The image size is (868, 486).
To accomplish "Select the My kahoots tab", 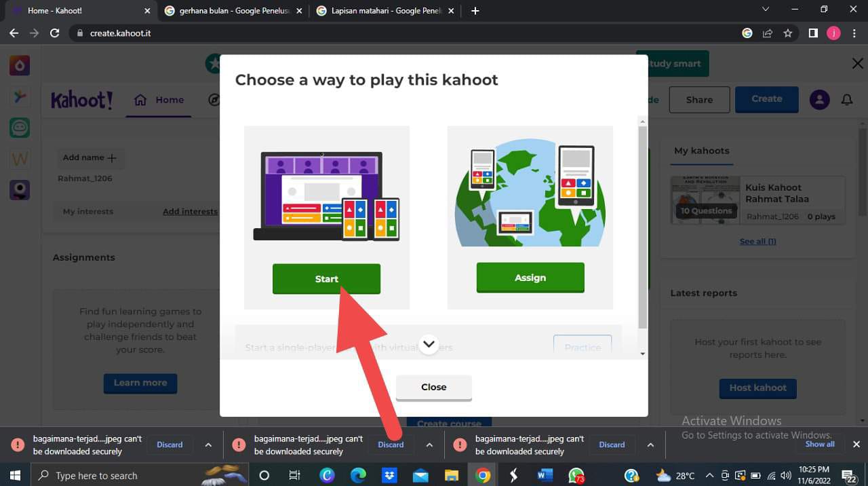I will [x=702, y=151].
